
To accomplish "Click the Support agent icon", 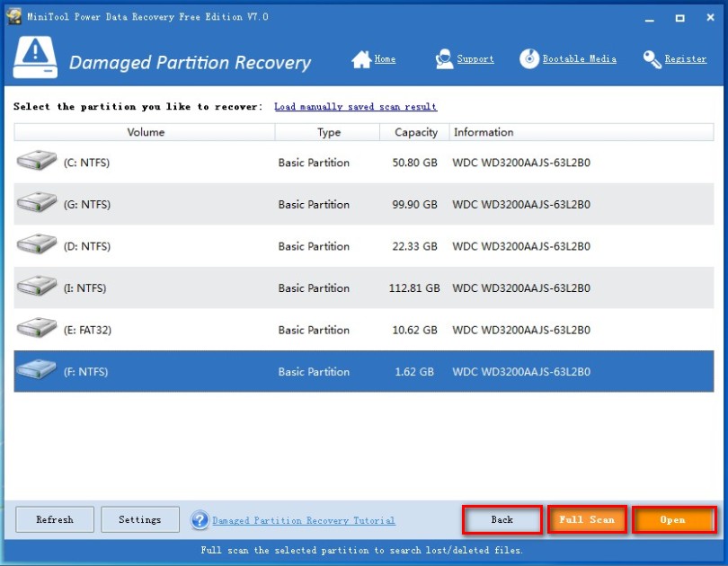I will (x=444, y=59).
